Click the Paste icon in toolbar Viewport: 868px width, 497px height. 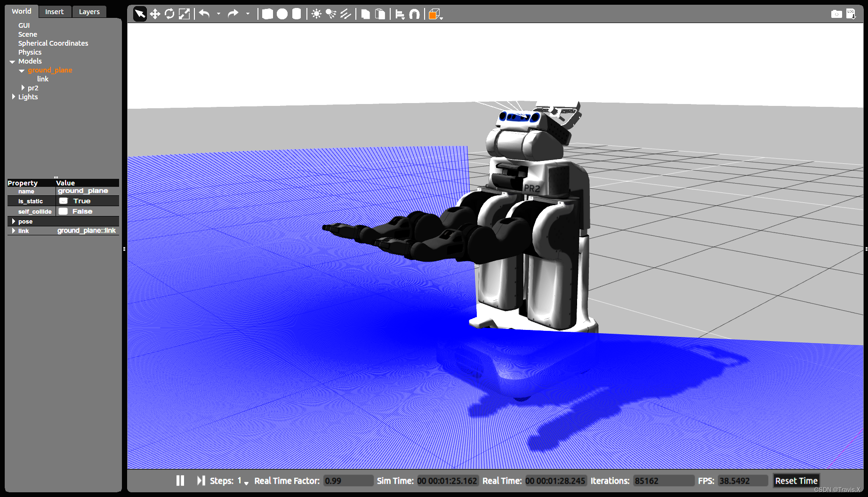(380, 14)
